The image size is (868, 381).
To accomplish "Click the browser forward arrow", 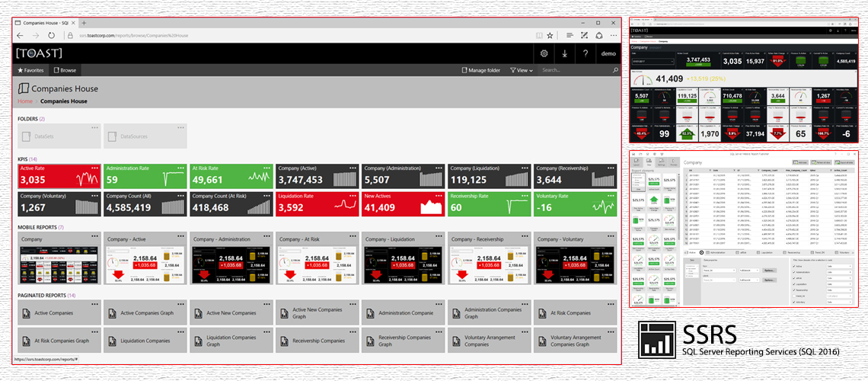I will point(36,35).
